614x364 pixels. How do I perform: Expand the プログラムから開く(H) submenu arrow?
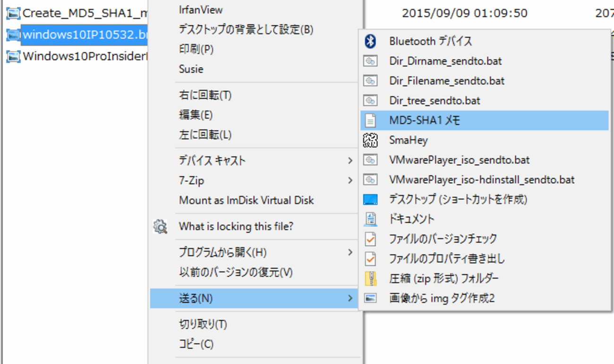click(350, 253)
